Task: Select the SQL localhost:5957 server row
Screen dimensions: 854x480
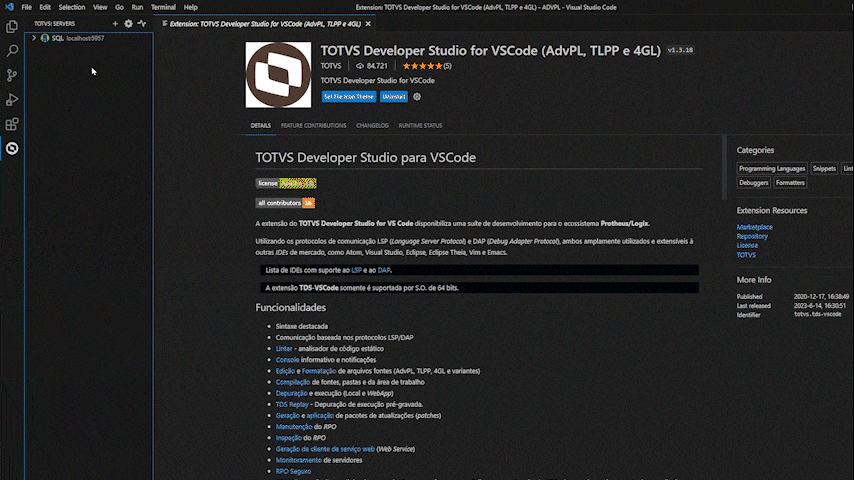Action: pyautogui.click(x=89, y=38)
